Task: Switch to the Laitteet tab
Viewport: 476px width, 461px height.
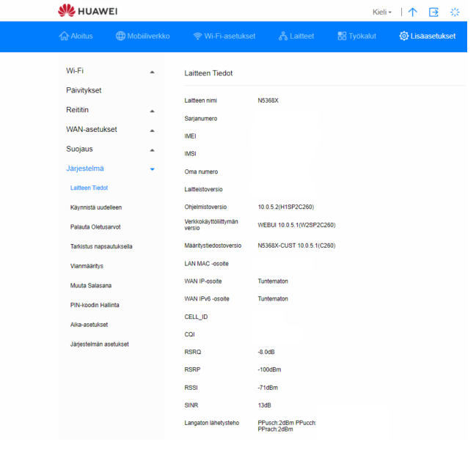Action: pyautogui.click(x=296, y=36)
